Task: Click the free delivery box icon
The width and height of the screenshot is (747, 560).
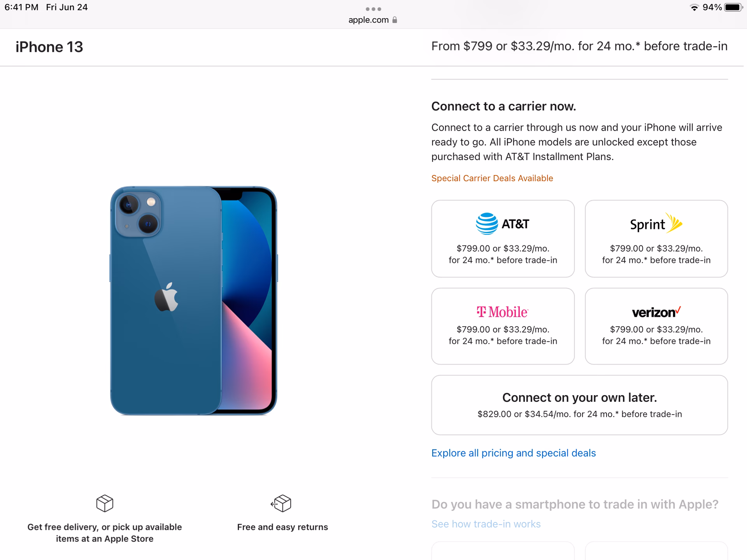Action: [x=104, y=504]
